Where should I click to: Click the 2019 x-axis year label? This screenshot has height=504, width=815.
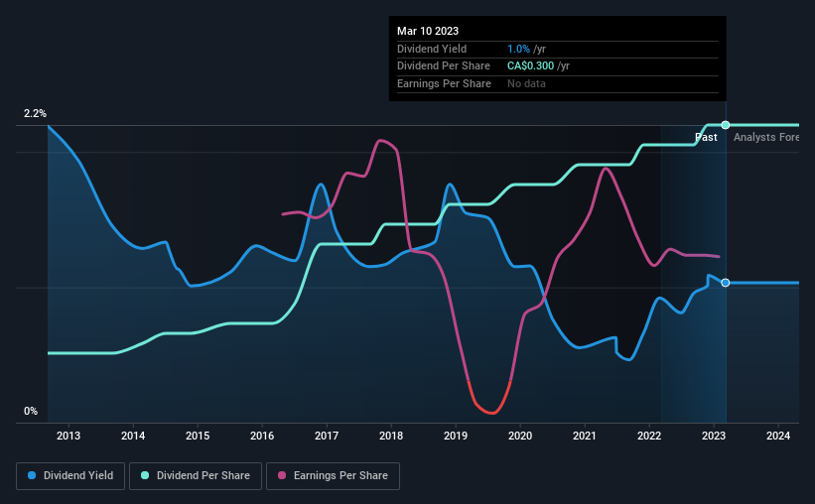pyautogui.click(x=456, y=436)
